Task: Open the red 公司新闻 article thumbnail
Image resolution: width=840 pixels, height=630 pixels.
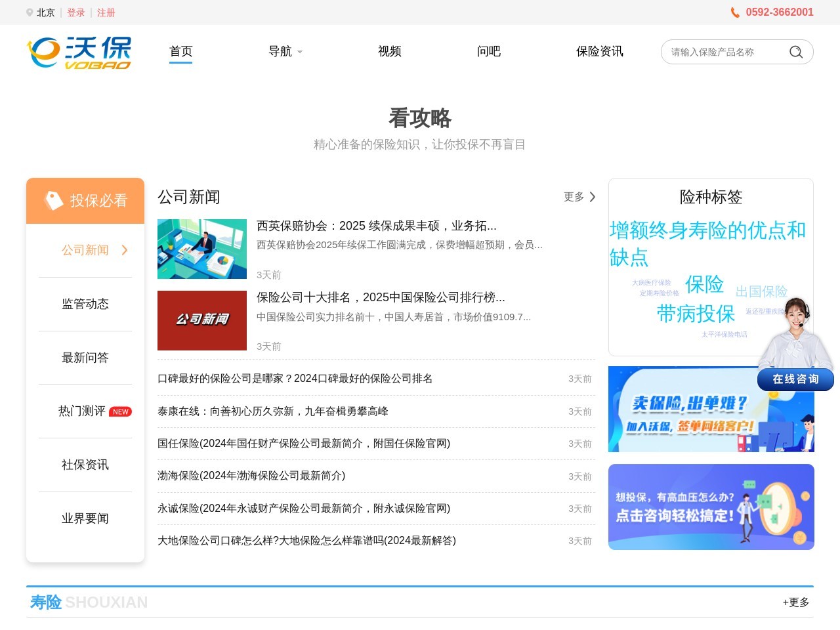Action: click(202, 320)
